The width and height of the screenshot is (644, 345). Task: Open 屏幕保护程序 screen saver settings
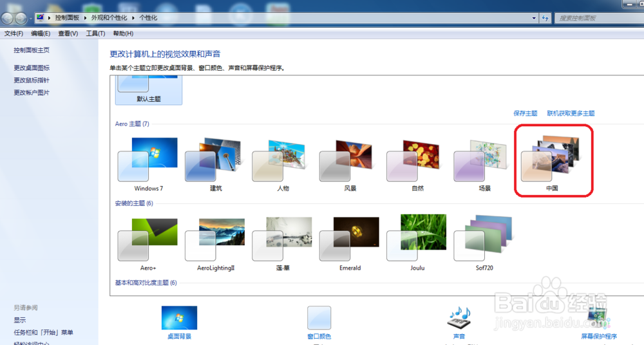[599, 323]
